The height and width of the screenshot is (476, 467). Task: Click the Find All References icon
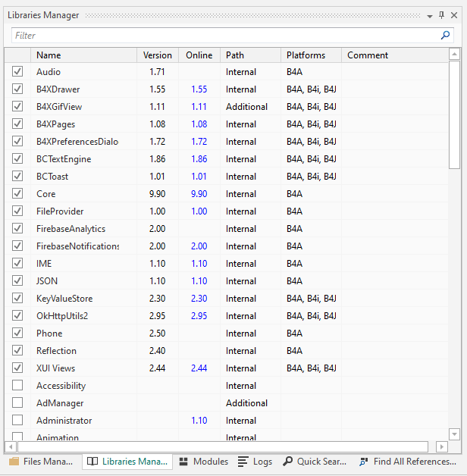coord(363,462)
